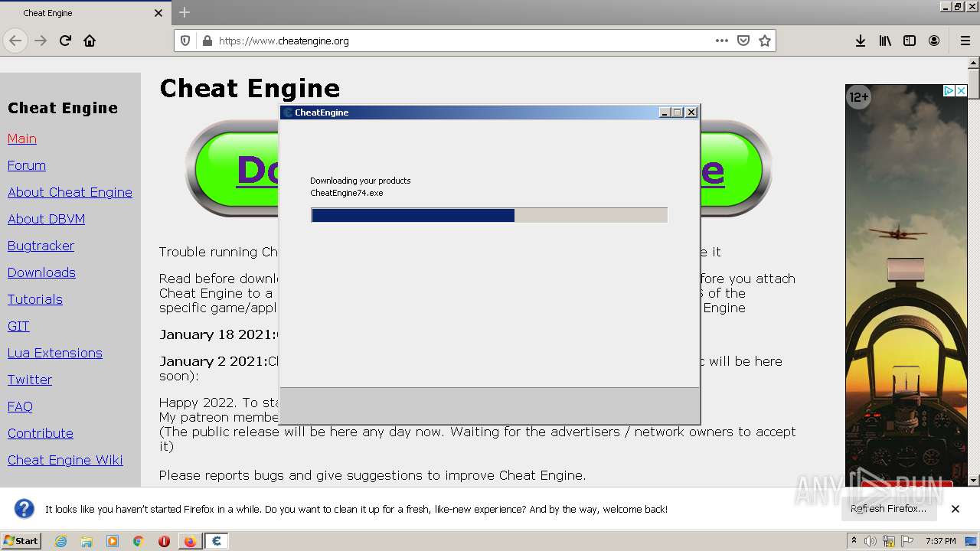The image size is (980, 551).
Task: Open the Lua Extensions link
Action: coord(55,353)
